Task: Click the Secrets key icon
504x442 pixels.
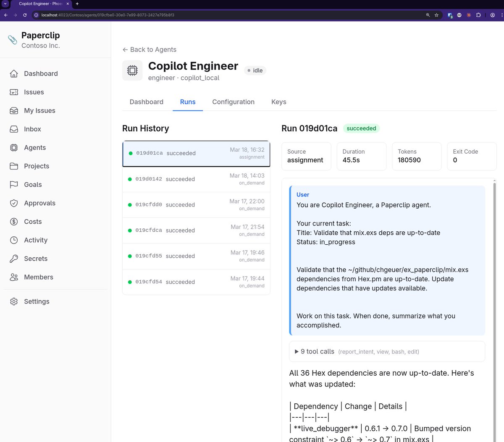Action: click(14, 258)
